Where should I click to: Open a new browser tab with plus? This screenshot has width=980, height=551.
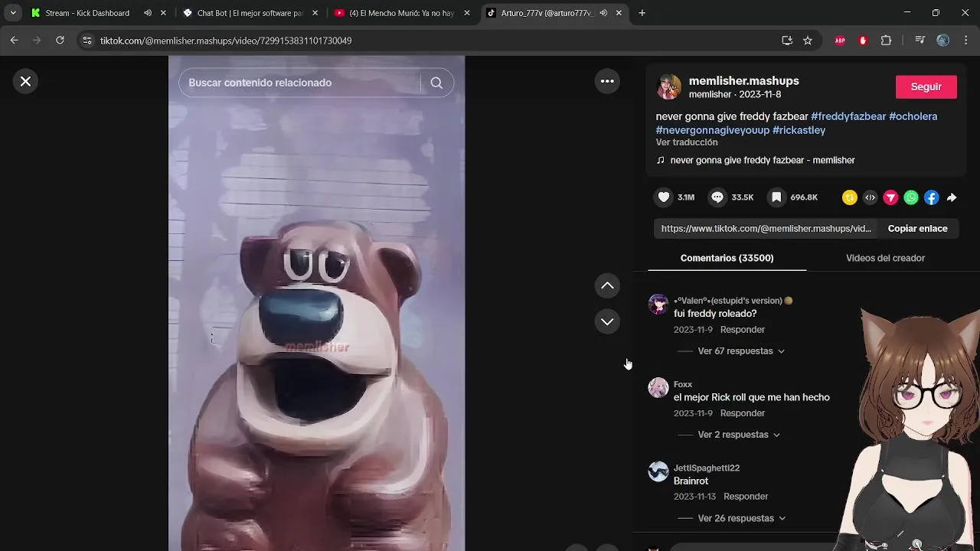tap(642, 13)
